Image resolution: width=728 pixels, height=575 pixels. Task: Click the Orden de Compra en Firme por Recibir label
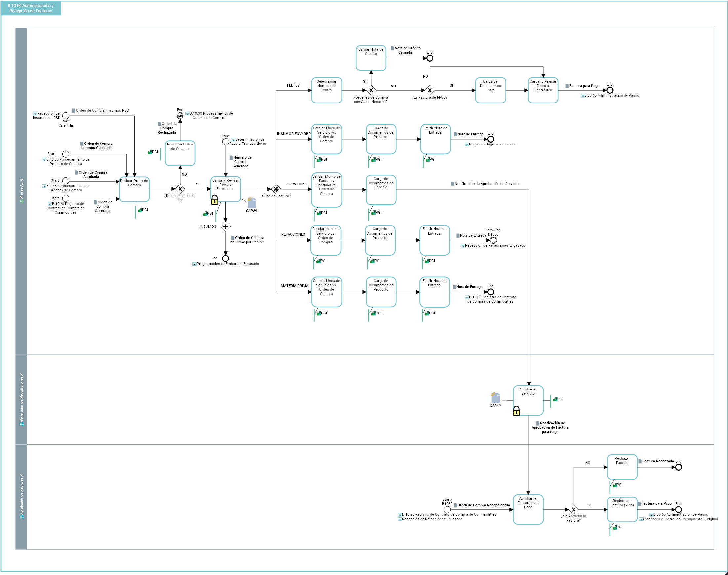click(x=247, y=240)
